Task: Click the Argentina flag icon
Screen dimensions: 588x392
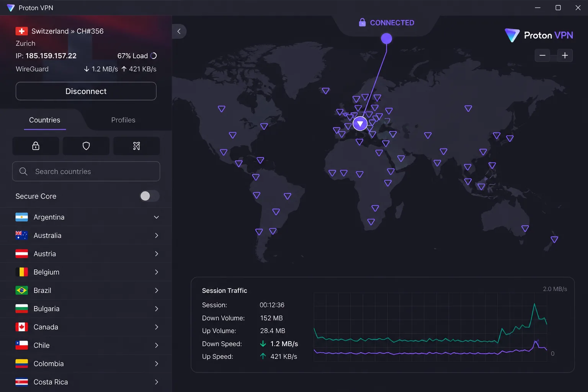Action: 21,217
